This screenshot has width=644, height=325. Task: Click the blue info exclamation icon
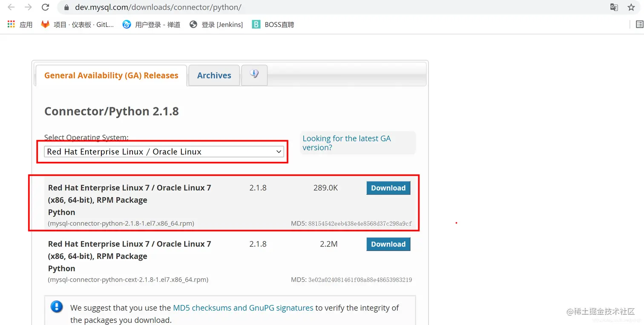57,307
